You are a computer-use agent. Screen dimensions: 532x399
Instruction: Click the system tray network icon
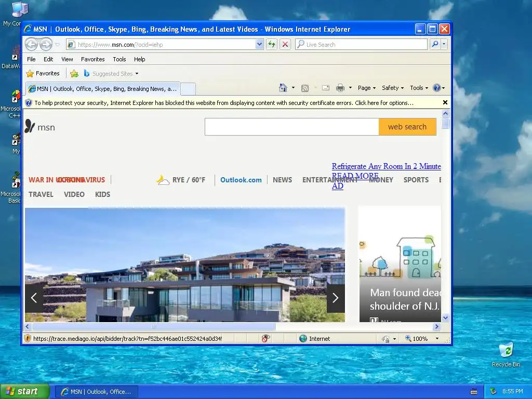click(494, 391)
